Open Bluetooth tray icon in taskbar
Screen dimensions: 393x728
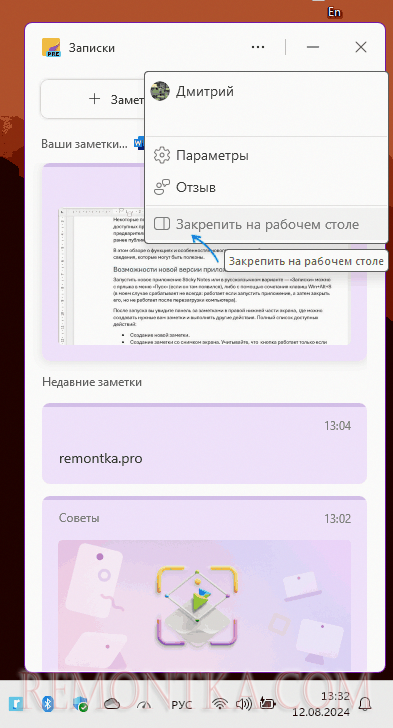point(47,704)
